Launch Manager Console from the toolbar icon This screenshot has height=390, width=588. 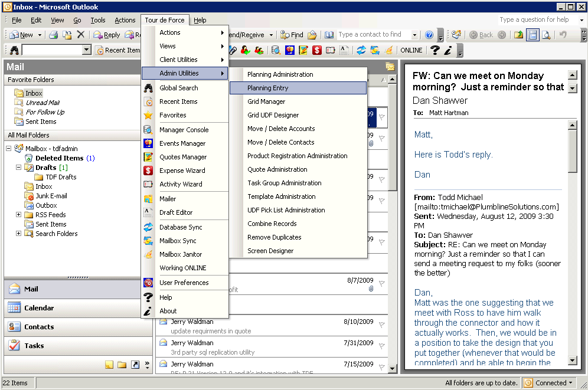point(276,50)
